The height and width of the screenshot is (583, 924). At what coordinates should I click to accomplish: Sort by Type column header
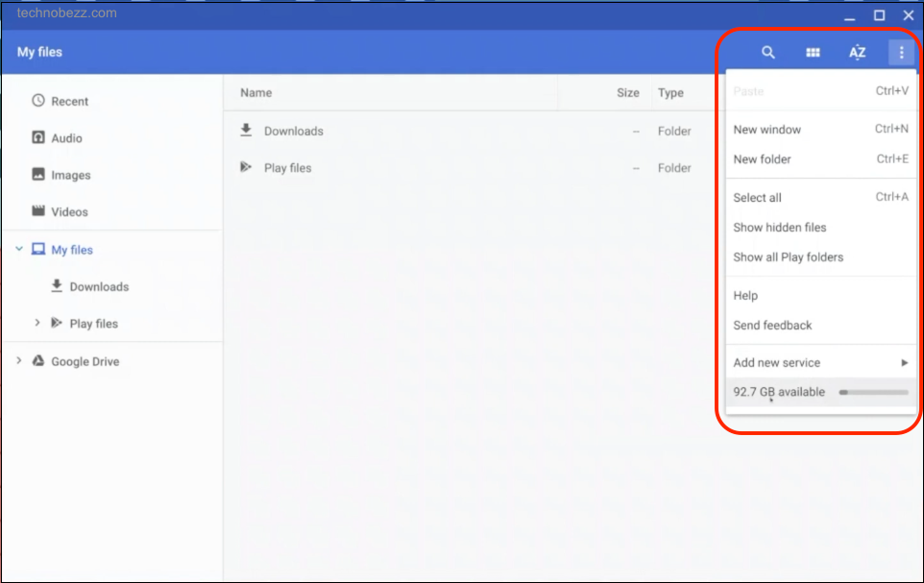670,92
